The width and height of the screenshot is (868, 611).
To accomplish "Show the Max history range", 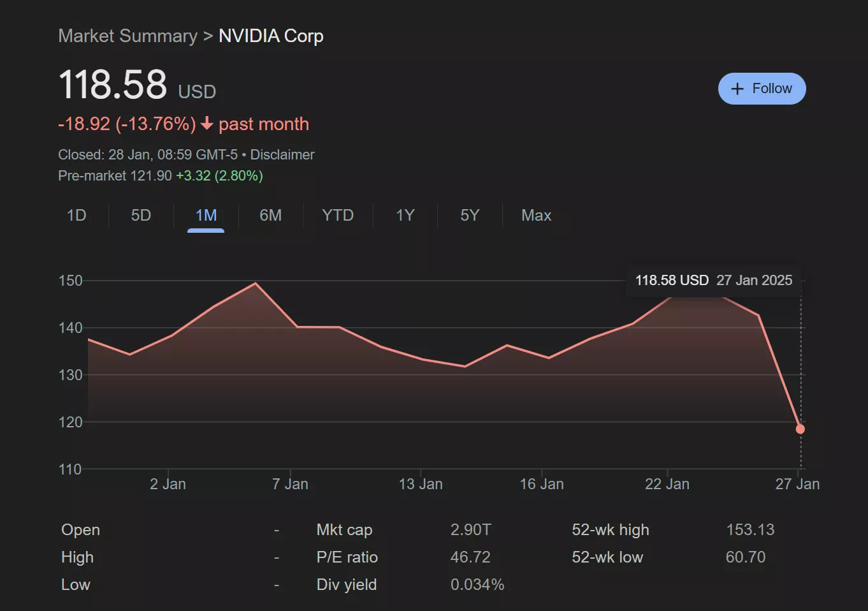I will (536, 216).
